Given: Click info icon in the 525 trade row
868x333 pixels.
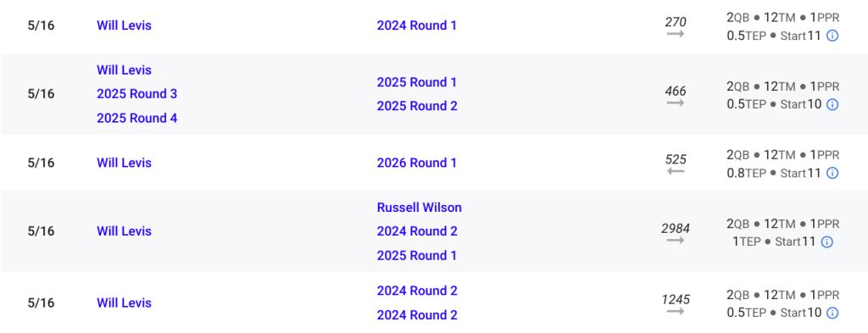Looking at the screenshot, I should [832, 173].
